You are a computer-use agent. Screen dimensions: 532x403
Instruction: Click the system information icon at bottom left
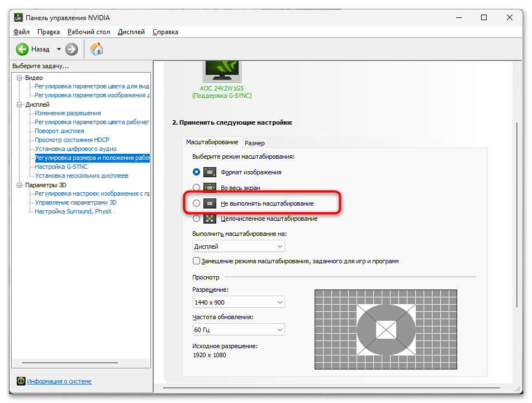(21, 381)
